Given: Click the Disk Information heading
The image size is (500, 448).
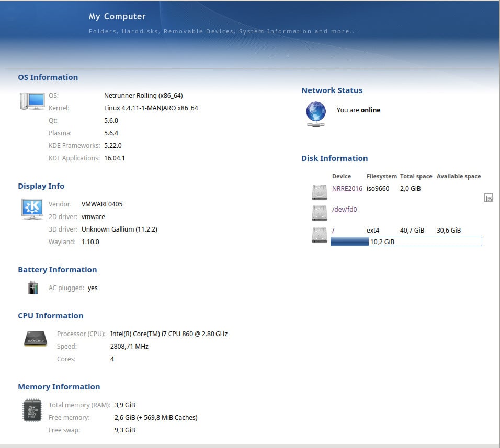Looking at the screenshot, I should pyautogui.click(x=335, y=158).
